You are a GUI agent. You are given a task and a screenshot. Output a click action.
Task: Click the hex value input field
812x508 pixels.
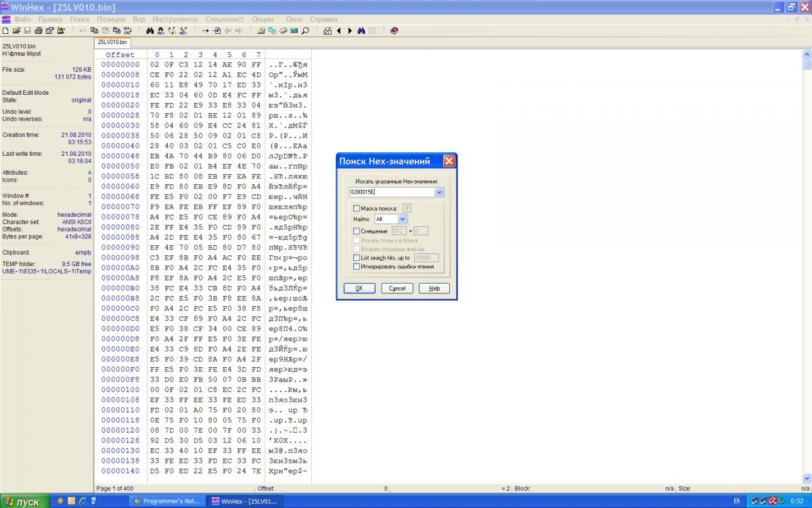[391, 192]
